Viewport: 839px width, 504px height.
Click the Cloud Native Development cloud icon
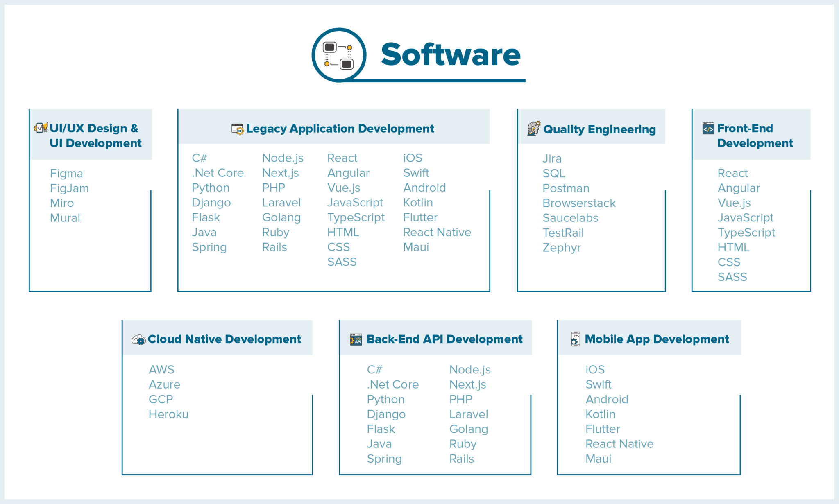(x=138, y=339)
